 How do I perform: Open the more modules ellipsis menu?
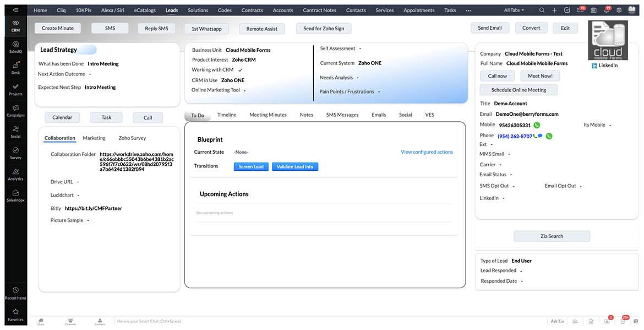(x=468, y=10)
